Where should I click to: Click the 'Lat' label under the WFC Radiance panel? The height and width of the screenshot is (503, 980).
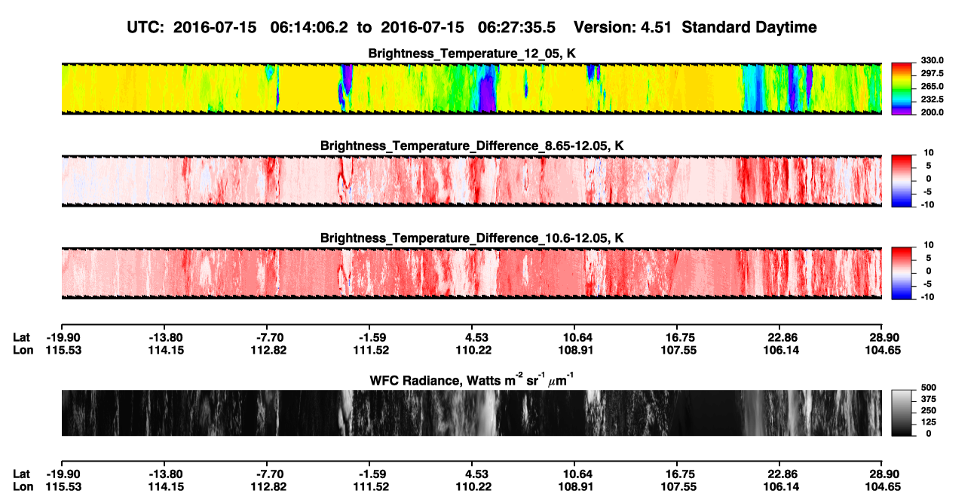click(x=22, y=474)
